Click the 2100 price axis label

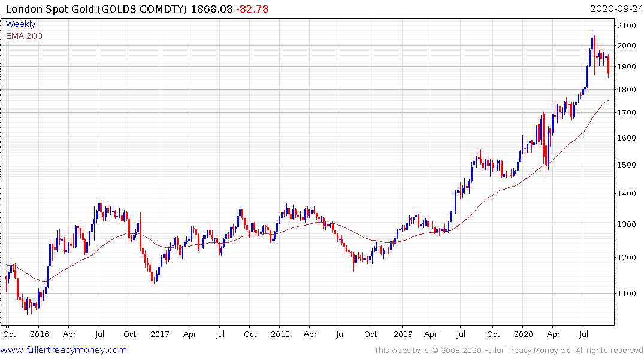pyautogui.click(x=627, y=26)
